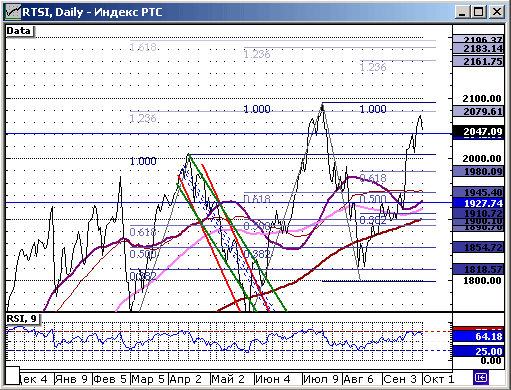Click the Май 2 date label

[228, 379]
